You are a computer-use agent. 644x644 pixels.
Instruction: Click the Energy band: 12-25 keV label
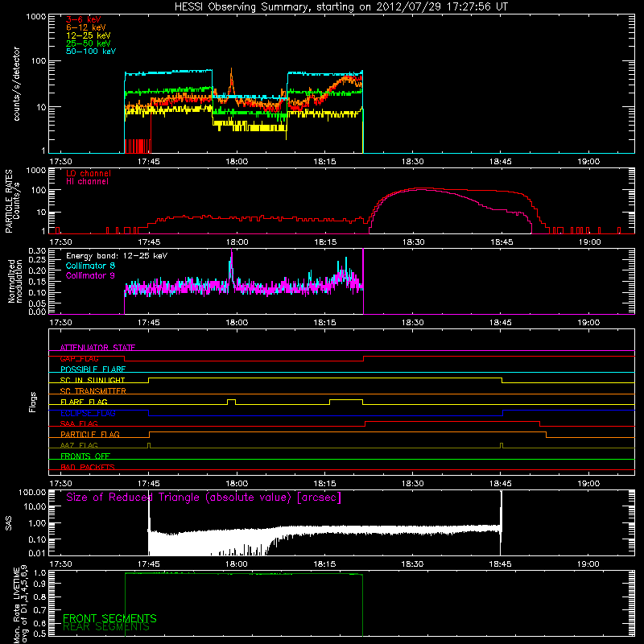click(x=116, y=256)
